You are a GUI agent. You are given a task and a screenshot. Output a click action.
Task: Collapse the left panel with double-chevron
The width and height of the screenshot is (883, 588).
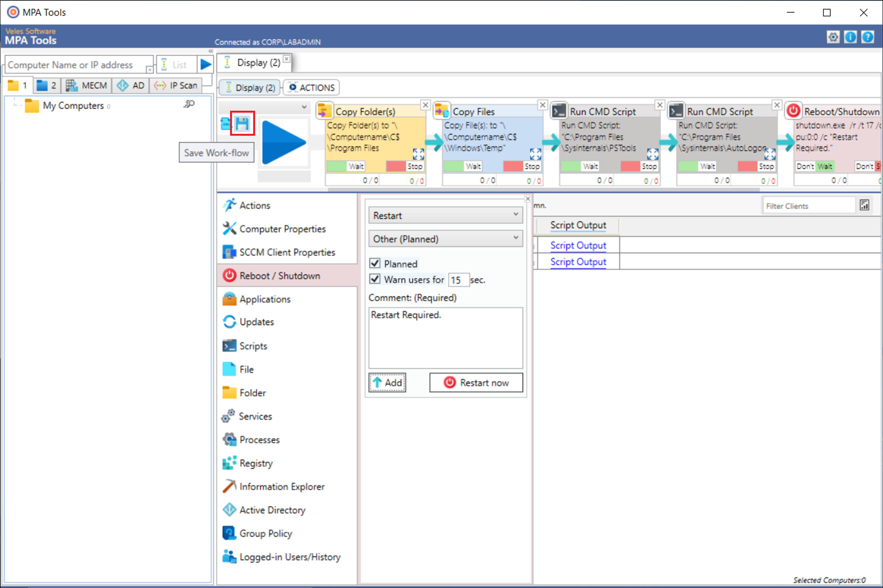[211, 51]
